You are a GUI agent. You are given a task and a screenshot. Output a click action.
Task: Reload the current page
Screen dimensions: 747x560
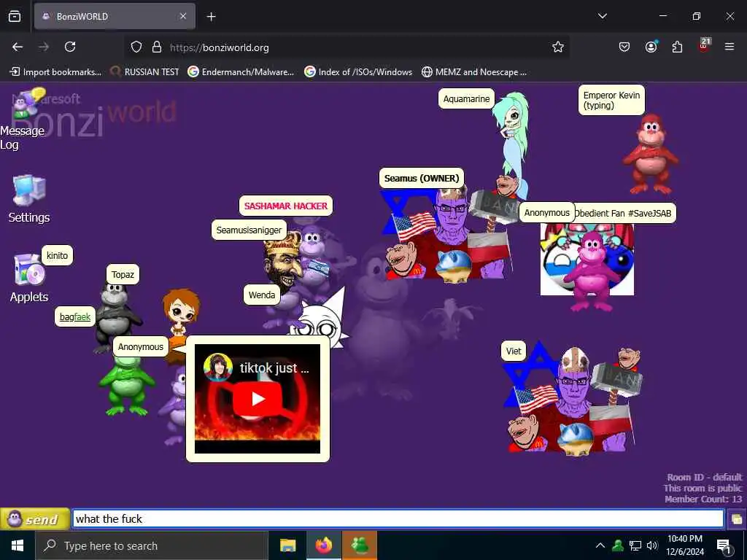70,47
